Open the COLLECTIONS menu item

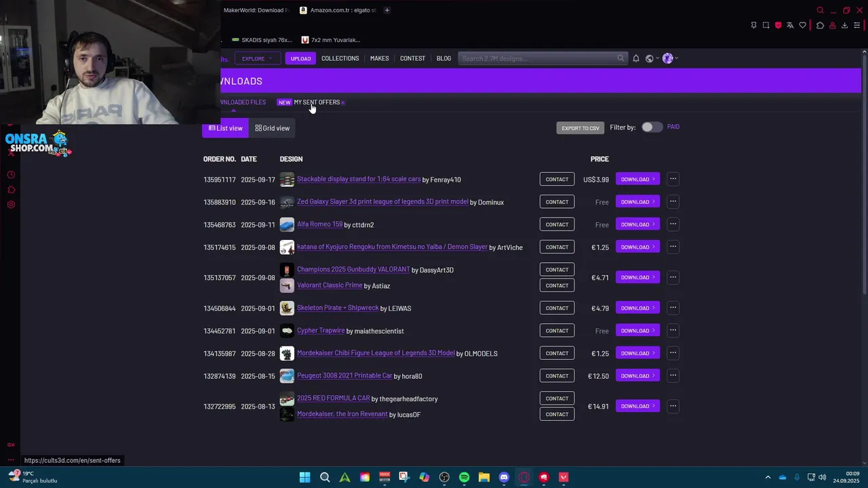coord(340,58)
